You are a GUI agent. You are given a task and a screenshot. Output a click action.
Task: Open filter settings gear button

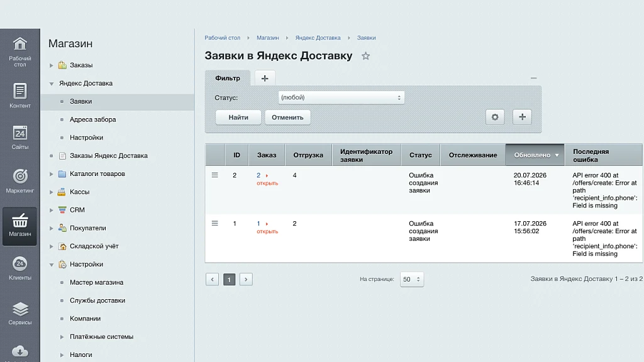pos(495,117)
